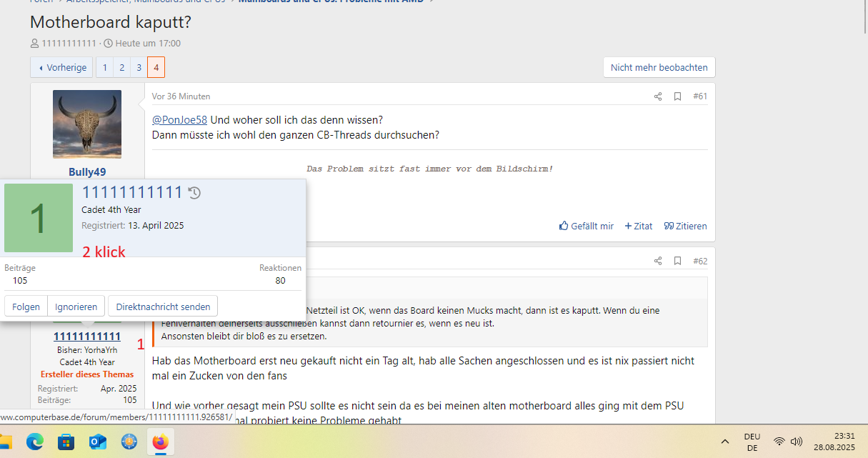Viewport: 868px width, 458px height.
Task: Click 'Heute um 17:00' thread timestamp
Action: pos(148,43)
